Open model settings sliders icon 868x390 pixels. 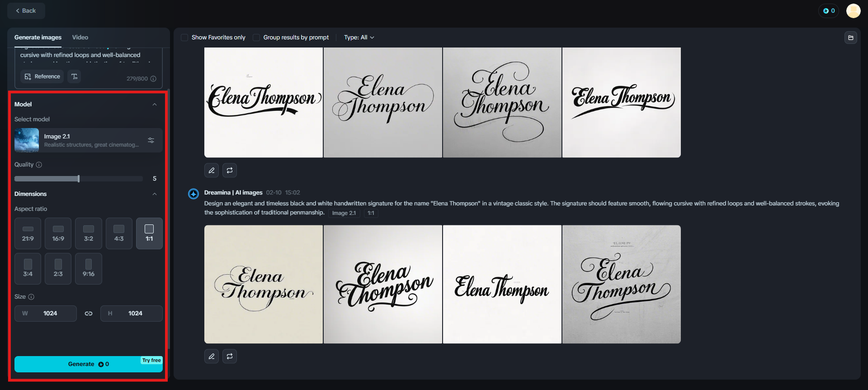click(x=151, y=140)
